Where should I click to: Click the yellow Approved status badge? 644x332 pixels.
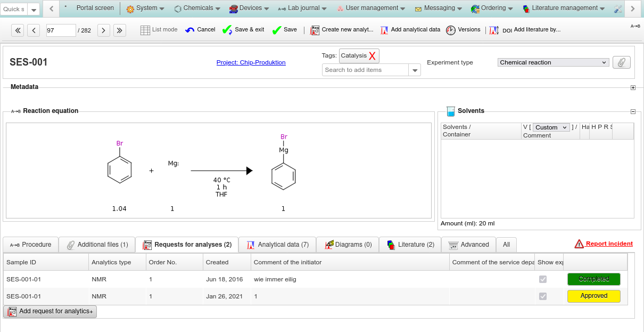tap(593, 296)
